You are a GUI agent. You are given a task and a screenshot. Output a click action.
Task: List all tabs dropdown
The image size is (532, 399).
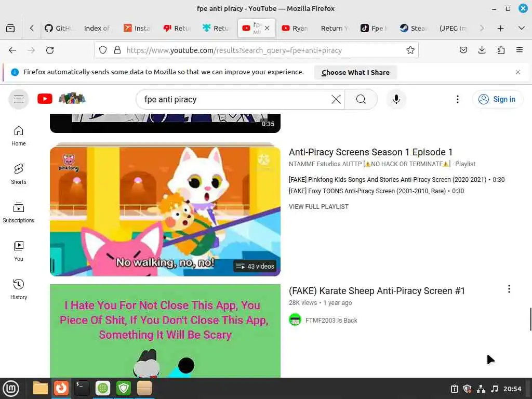coord(522,28)
